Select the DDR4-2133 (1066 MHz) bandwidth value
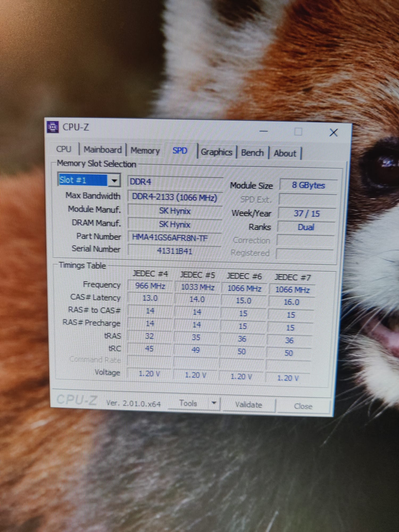 tap(175, 197)
